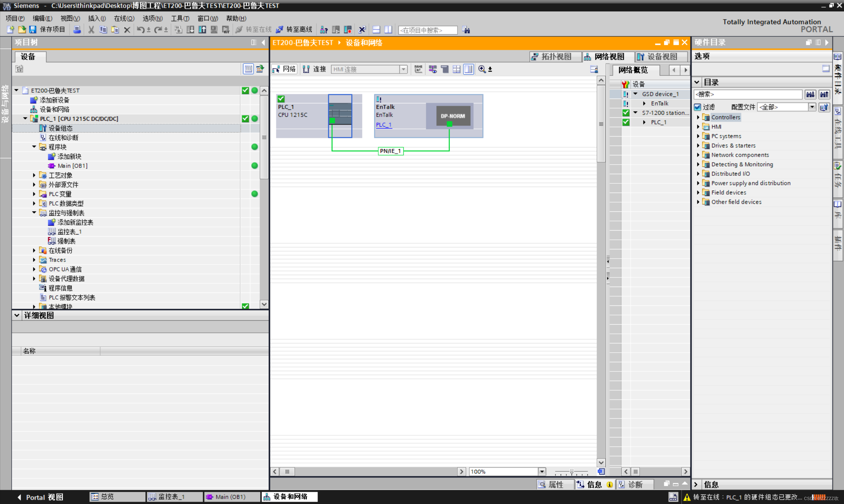Click the zoom magnifier icon in network toolbar
The image size is (844, 504).
point(482,69)
